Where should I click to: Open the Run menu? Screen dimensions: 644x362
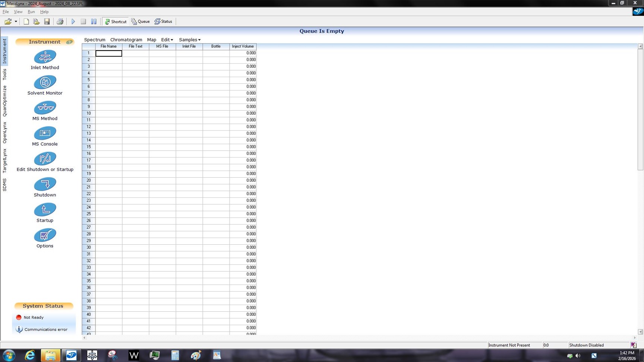[x=31, y=12]
